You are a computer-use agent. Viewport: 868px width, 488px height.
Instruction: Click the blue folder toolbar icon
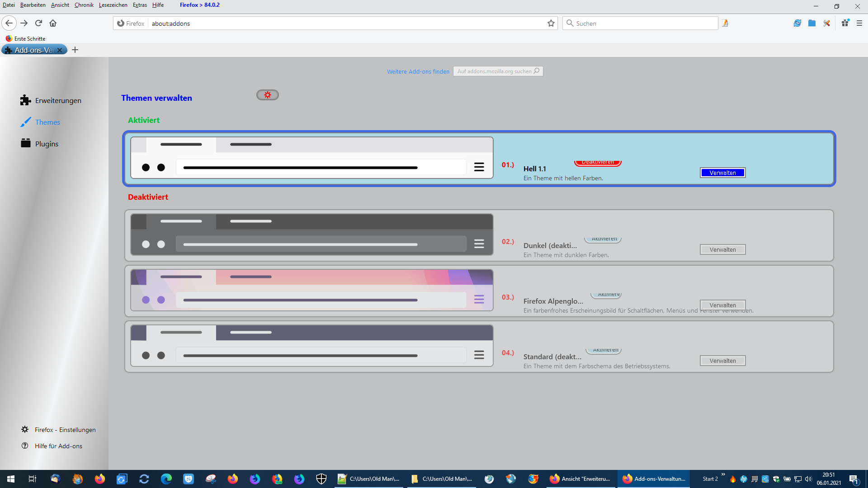tap(812, 23)
